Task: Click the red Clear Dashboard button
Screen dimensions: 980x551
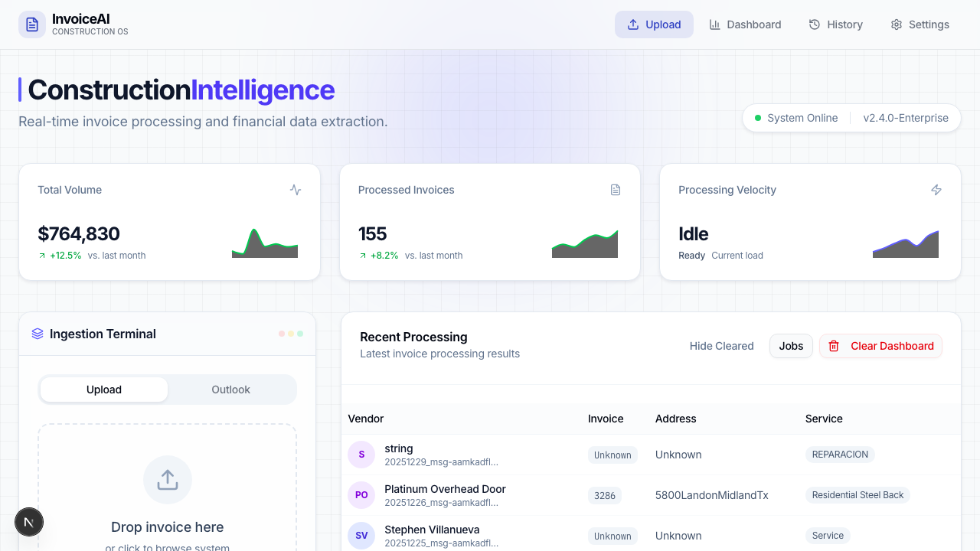Action: 880,346
